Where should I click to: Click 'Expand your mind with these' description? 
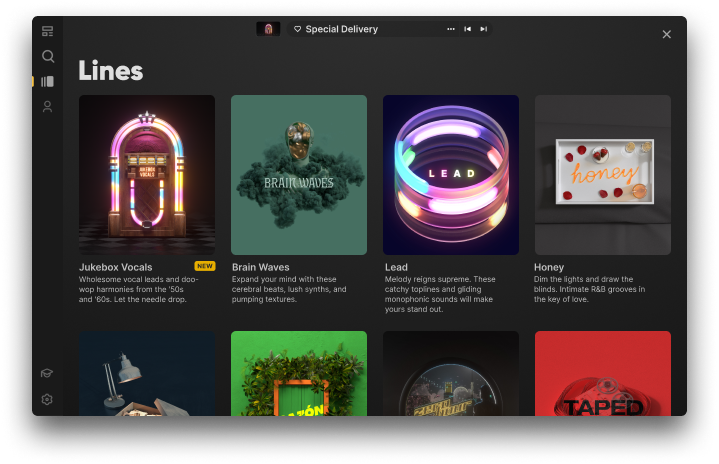click(289, 289)
